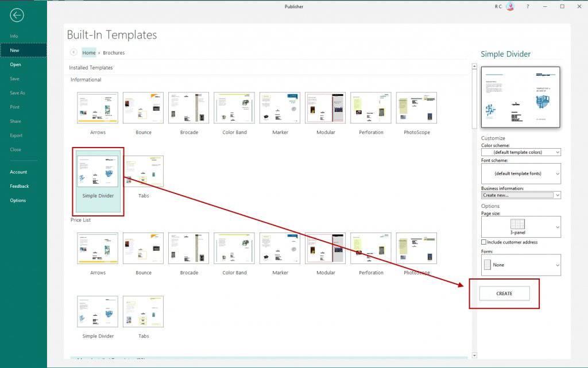Viewport: 588px width, 368px height.
Task: Open the help question mark icon
Action: (527, 6)
